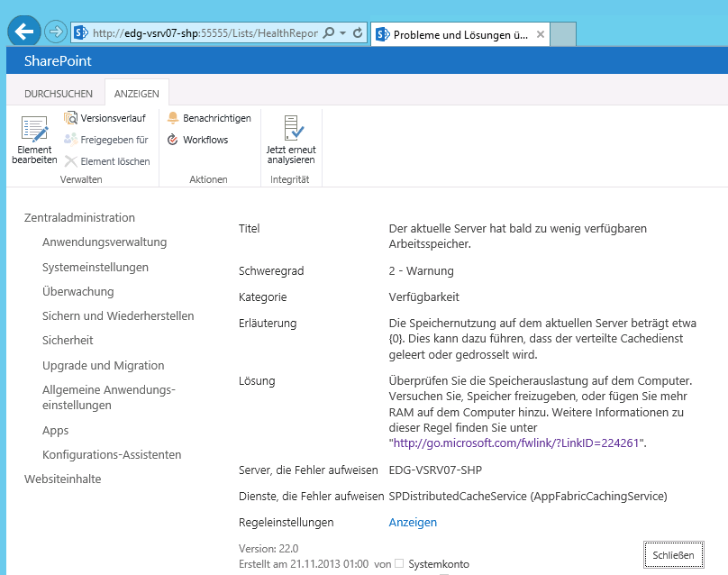Click the Systemkonto author name
728x575 pixels.
click(x=439, y=564)
